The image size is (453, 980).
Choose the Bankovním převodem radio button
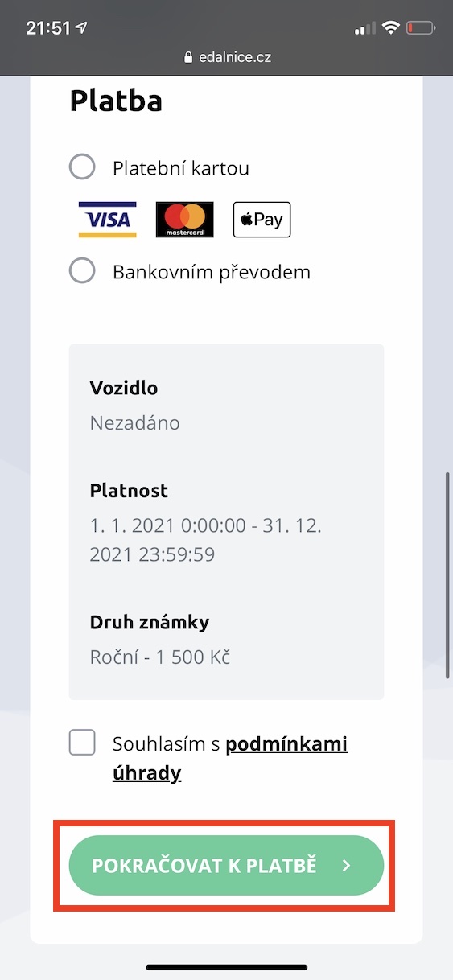pos(82,271)
